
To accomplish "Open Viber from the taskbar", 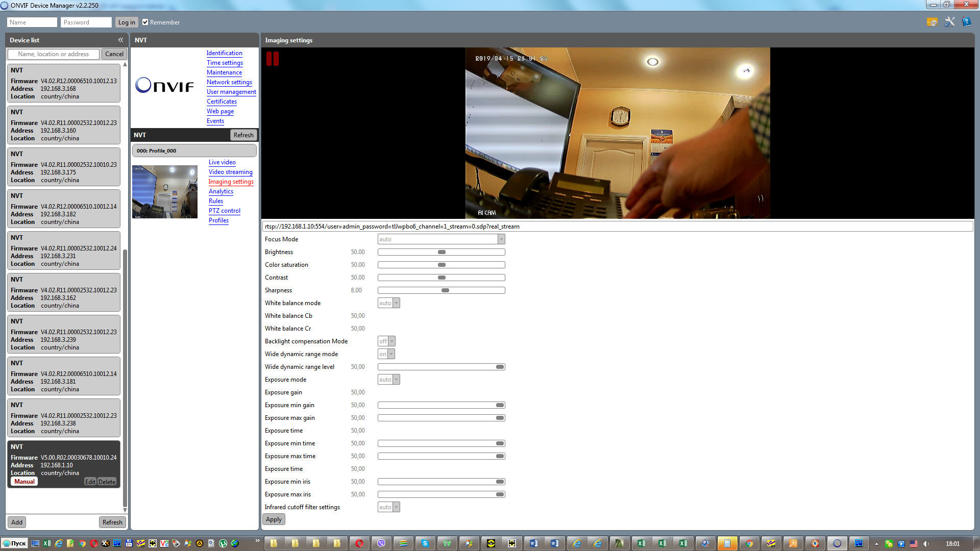I will 381,543.
